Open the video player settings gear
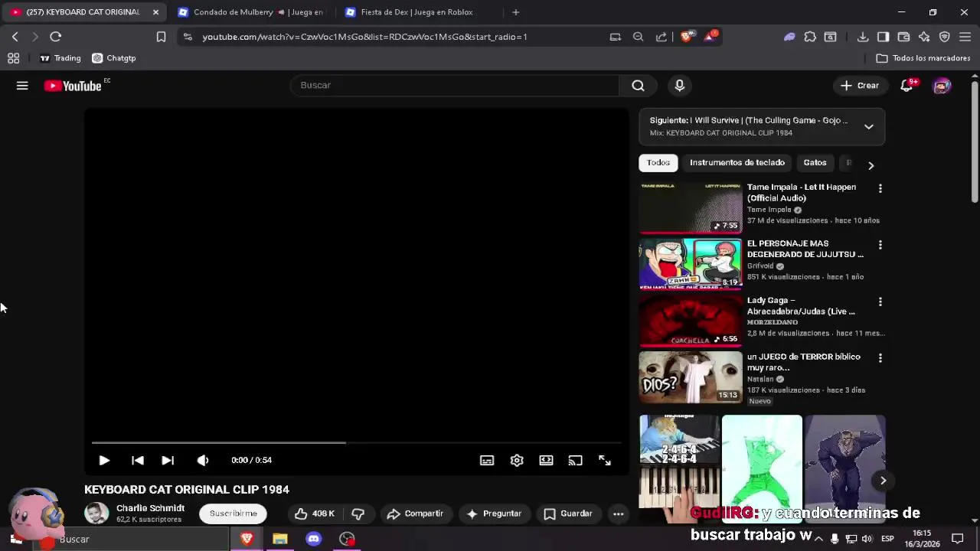 [517, 460]
